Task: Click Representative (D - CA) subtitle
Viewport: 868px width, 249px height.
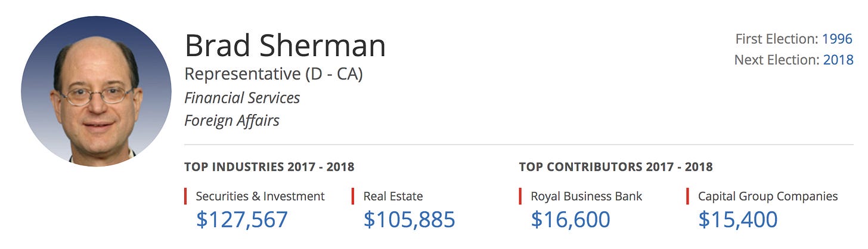Action: pyautogui.click(x=274, y=74)
